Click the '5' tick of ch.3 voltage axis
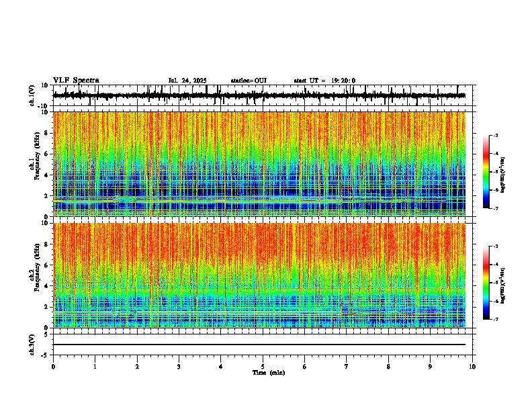The width and height of the screenshot is (532, 411). [46, 334]
